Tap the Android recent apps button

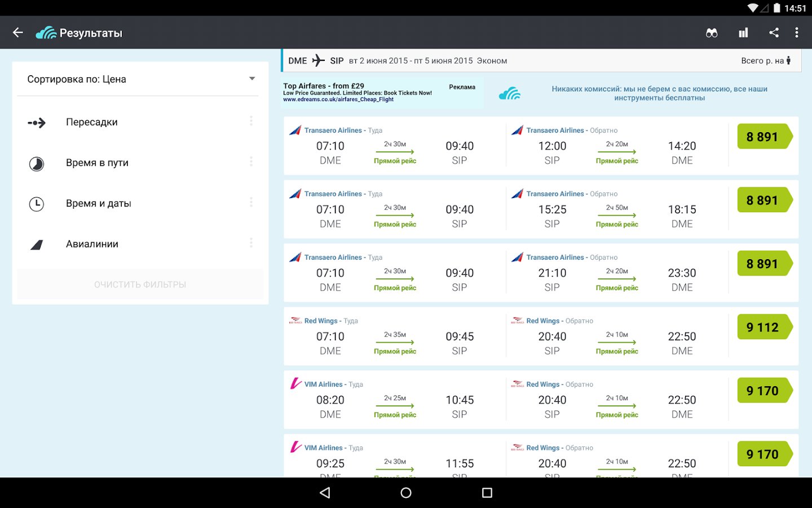point(487,493)
